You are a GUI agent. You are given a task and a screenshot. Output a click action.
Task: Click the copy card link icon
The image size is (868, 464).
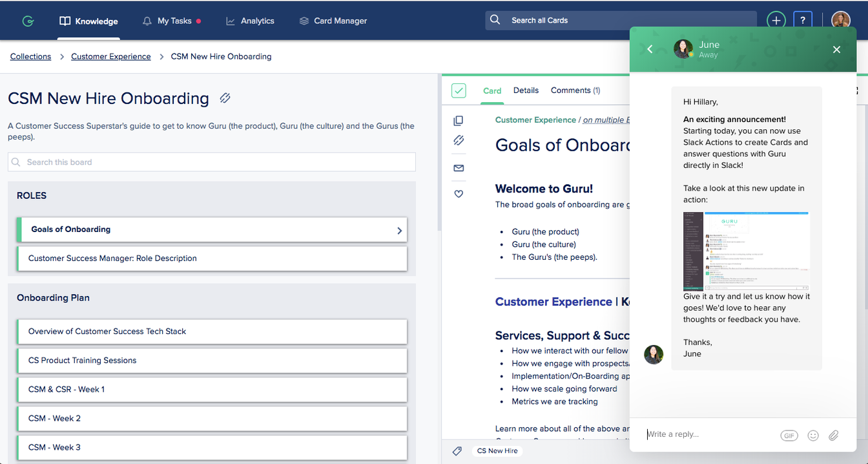coord(459,140)
